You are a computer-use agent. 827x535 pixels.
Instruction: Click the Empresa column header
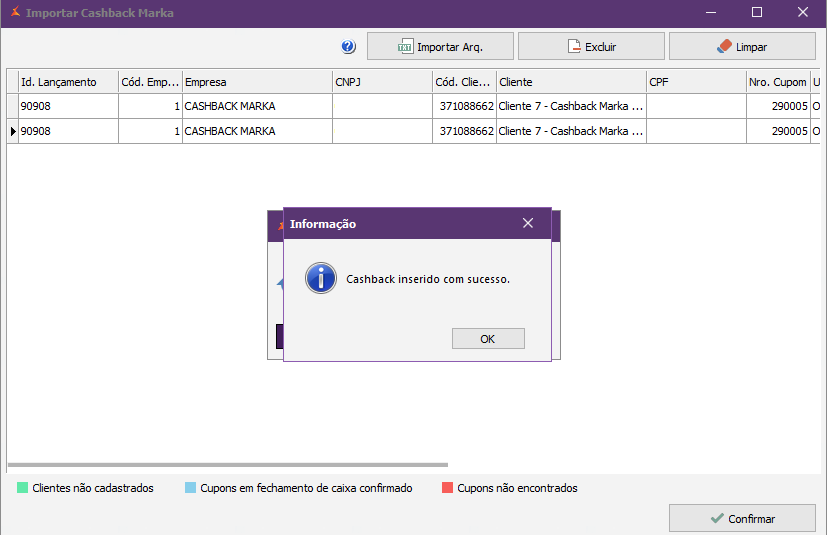coord(257,82)
